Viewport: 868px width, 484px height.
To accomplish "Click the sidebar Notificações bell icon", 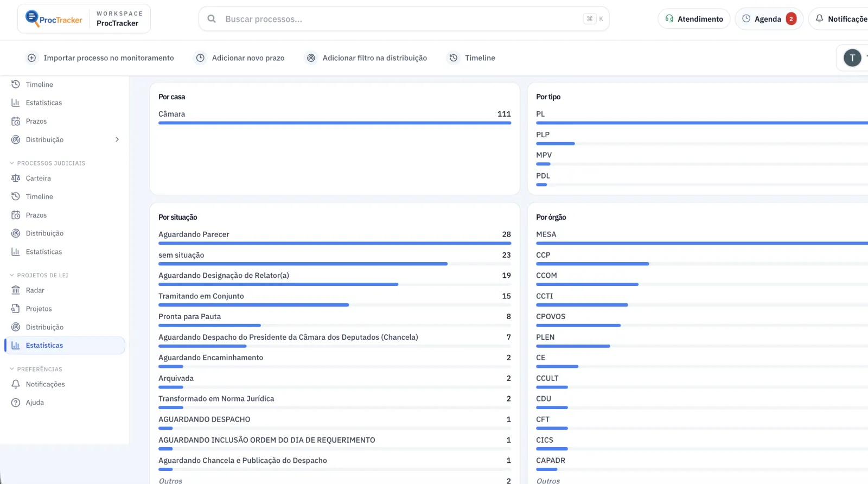I will (16, 384).
